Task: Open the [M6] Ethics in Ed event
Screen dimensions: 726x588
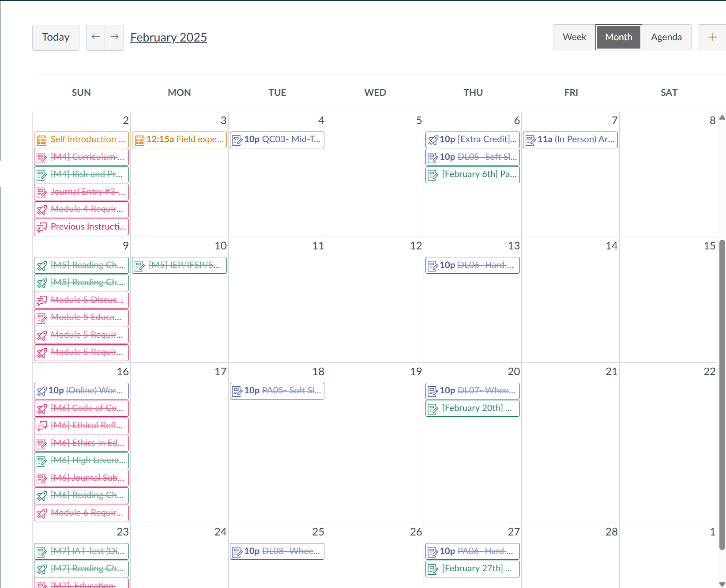Action: (x=81, y=443)
